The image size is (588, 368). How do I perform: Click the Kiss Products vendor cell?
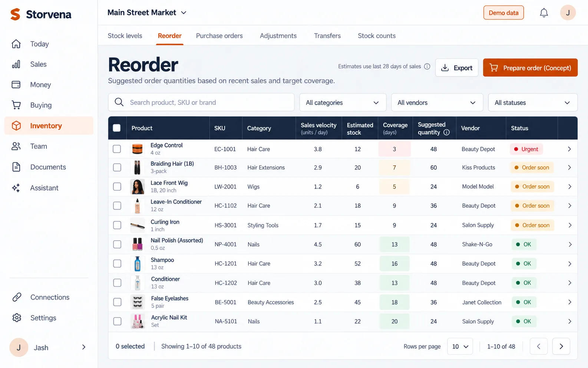479,168
